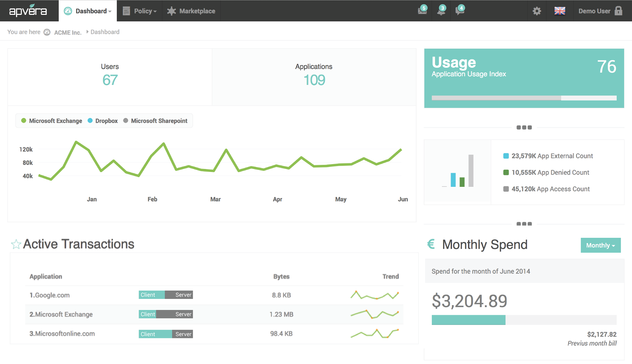Click the $2,127.82 previous month bill
Image resolution: width=632 pixels, height=364 pixels.
tap(602, 334)
